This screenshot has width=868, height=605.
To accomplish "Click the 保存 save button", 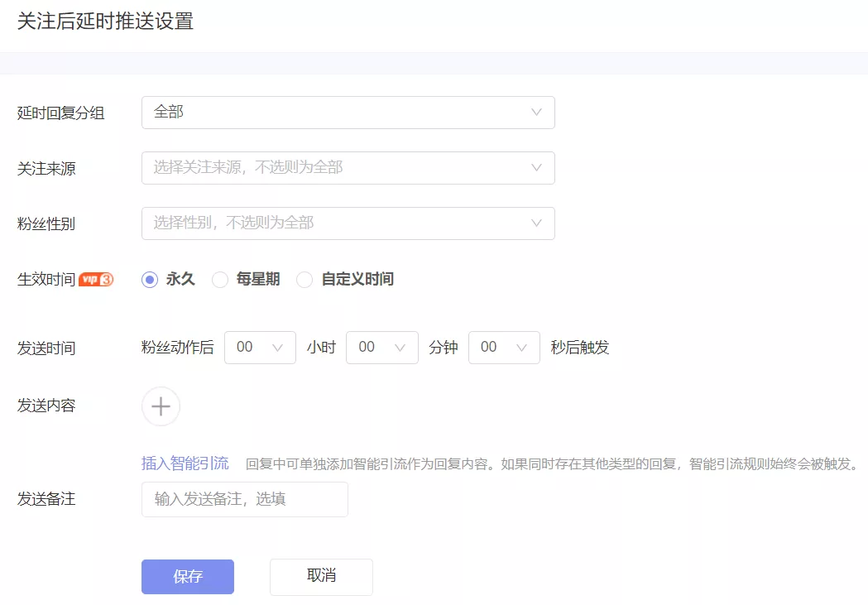I will coord(187,577).
